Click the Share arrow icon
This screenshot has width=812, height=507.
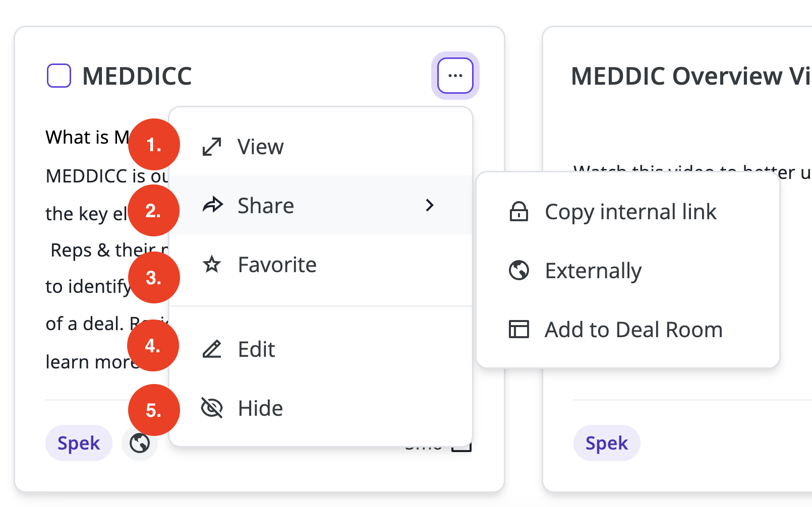coord(212,205)
